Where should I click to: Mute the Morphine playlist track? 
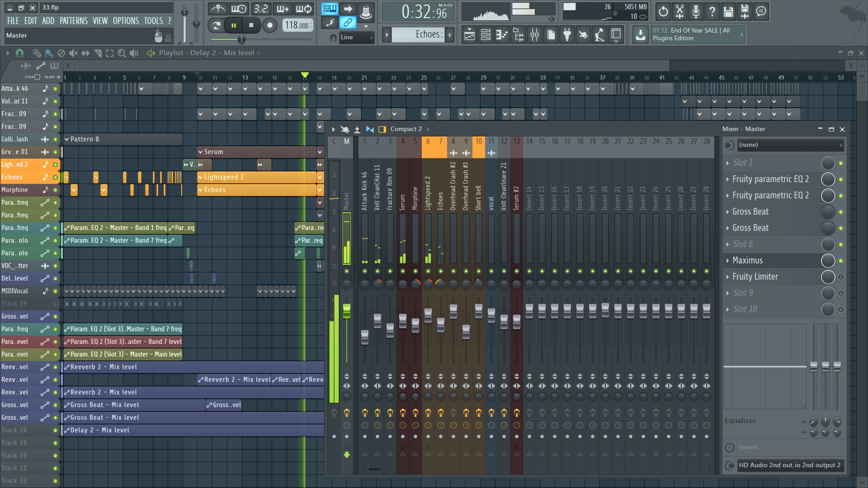tap(55, 190)
